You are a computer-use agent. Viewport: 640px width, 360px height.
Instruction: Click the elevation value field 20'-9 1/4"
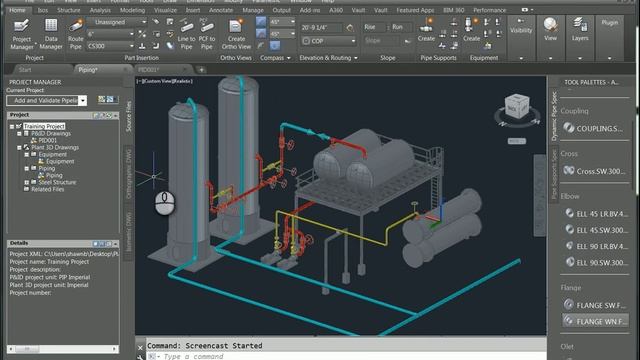(321, 28)
